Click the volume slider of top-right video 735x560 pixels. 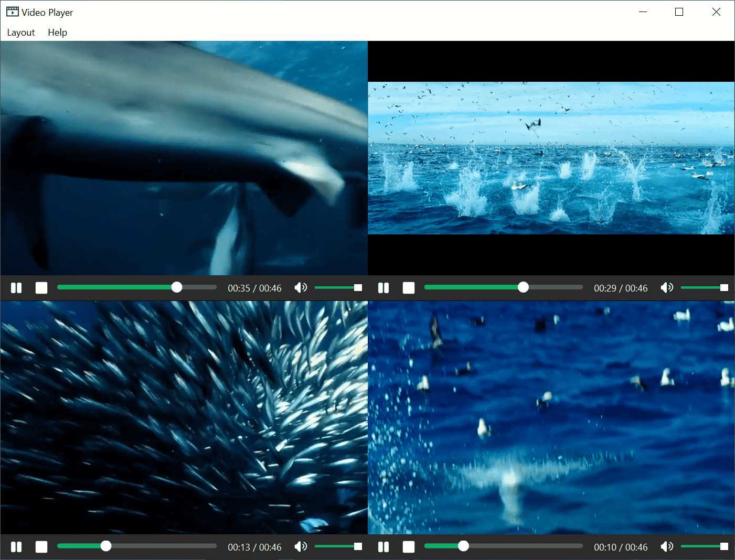coord(705,287)
